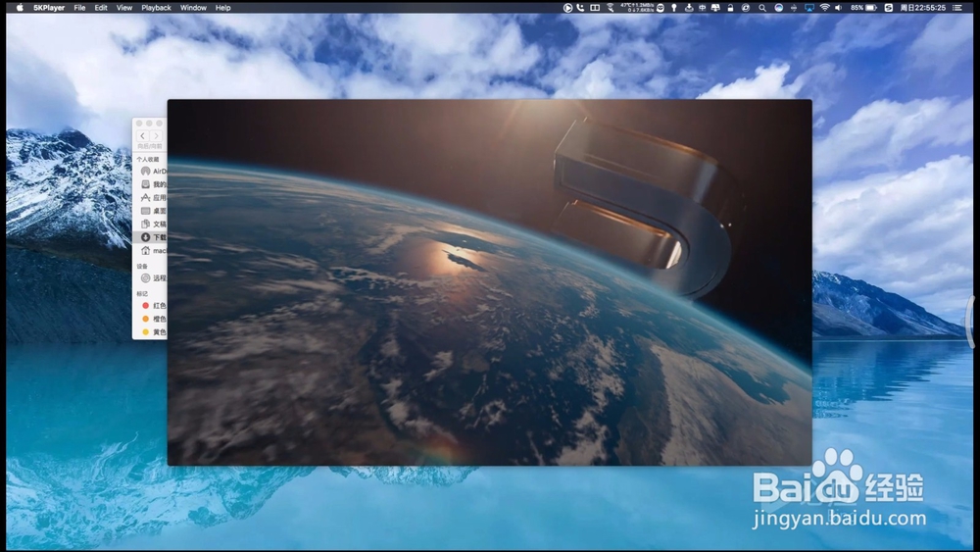The image size is (980, 552).
Task: Open Siri from the menu bar
Action: [779, 8]
